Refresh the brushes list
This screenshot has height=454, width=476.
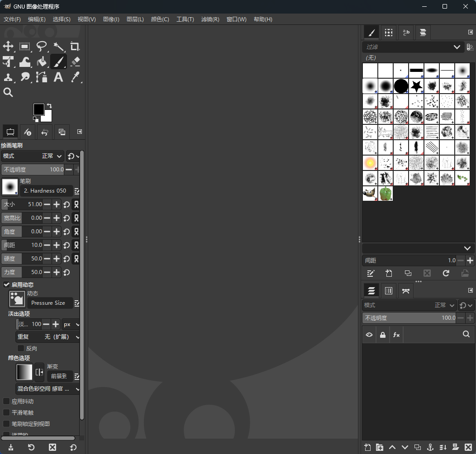click(446, 274)
